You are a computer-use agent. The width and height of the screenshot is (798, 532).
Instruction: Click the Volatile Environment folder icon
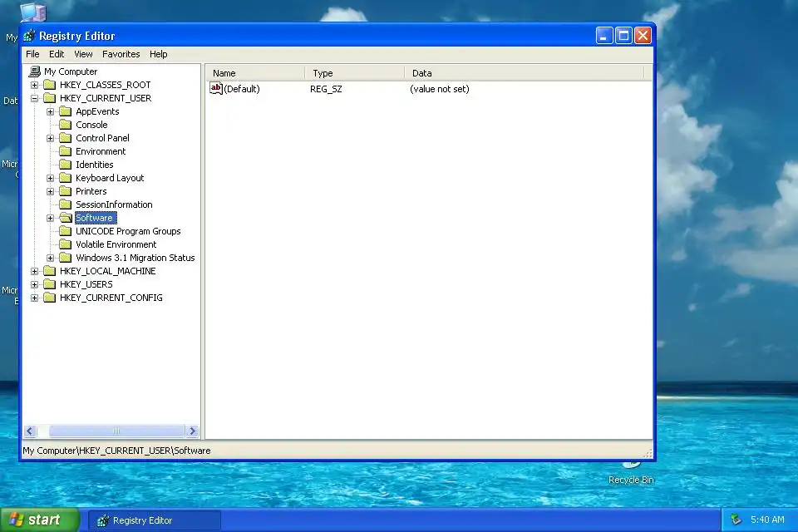[65, 244]
